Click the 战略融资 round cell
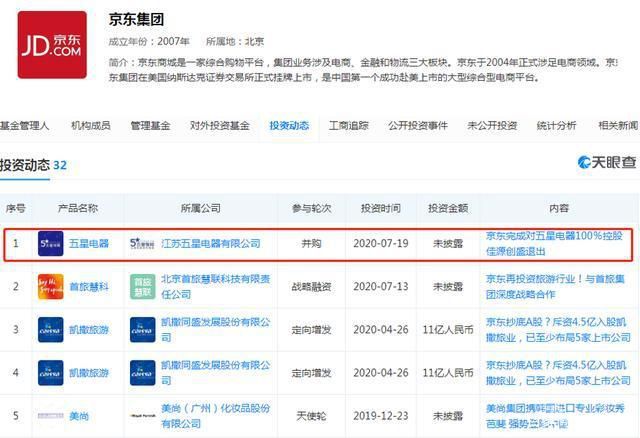 coord(311,287)
